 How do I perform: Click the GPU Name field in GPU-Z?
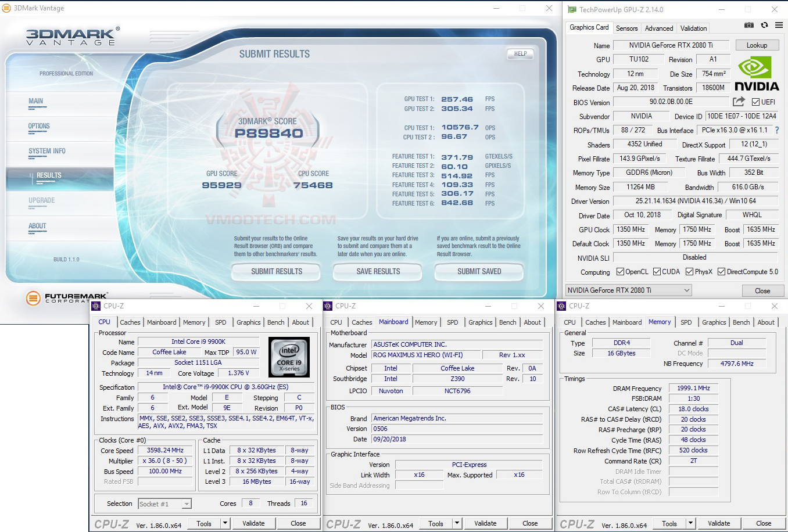pos(671,45)
